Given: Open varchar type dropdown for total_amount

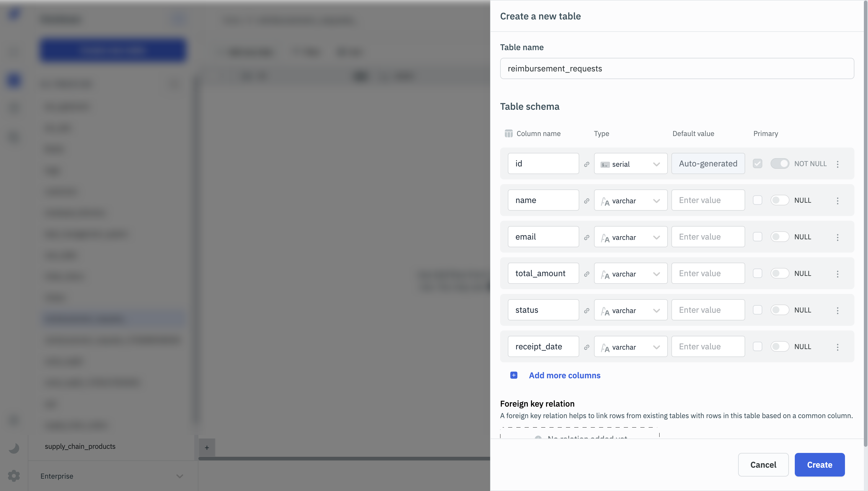Looking at the screenshot, I should point(630,274).
